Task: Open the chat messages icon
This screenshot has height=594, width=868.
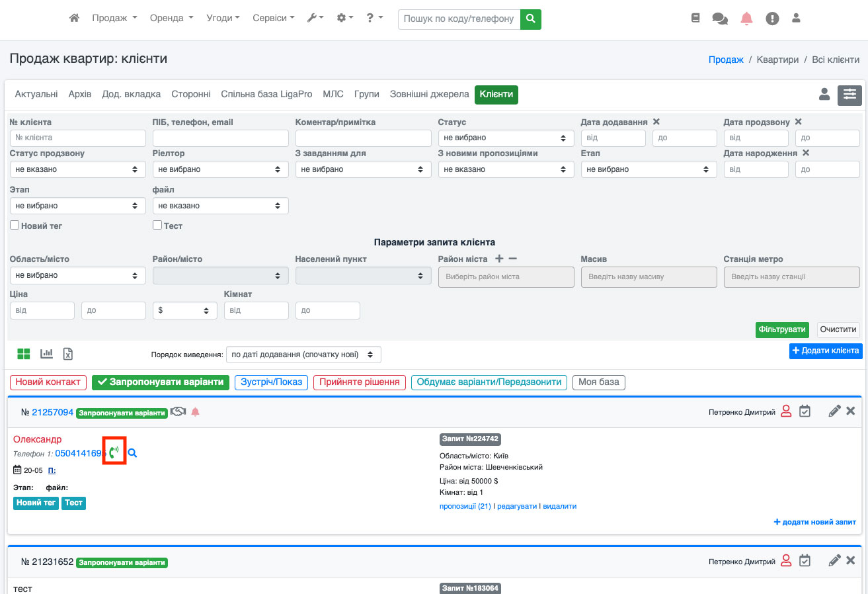Action: tap(720, 19)
